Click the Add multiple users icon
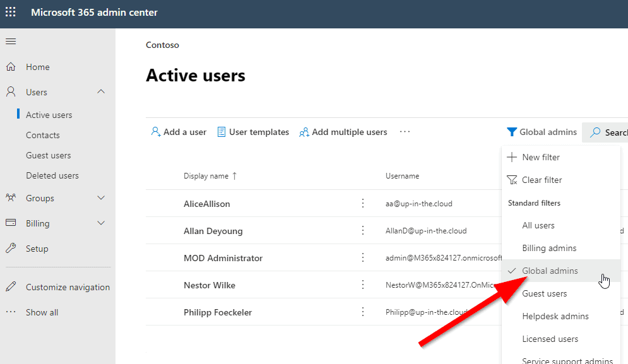628x364 pixels. (x=304, y=132)
